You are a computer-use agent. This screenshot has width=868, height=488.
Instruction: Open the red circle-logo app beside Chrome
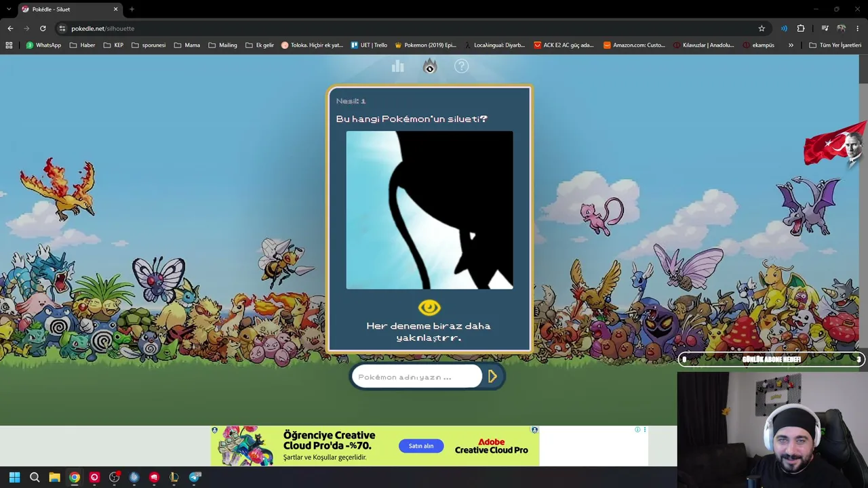tap(94, 477)
